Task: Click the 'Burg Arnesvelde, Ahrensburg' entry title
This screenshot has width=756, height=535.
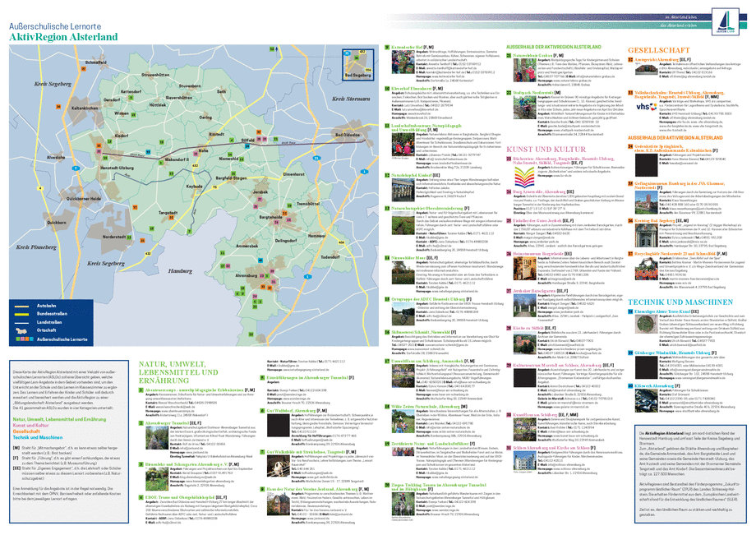Action: (540, 191)
